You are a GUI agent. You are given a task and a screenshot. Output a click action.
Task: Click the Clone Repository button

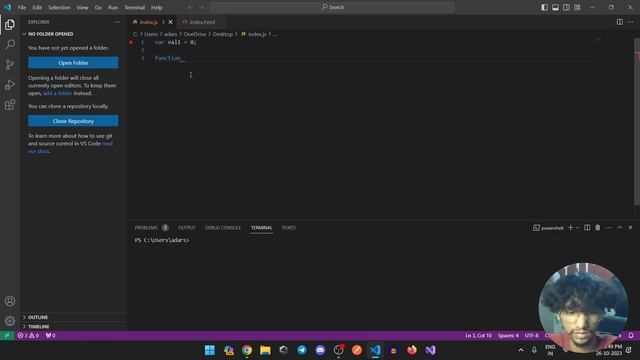73,121
